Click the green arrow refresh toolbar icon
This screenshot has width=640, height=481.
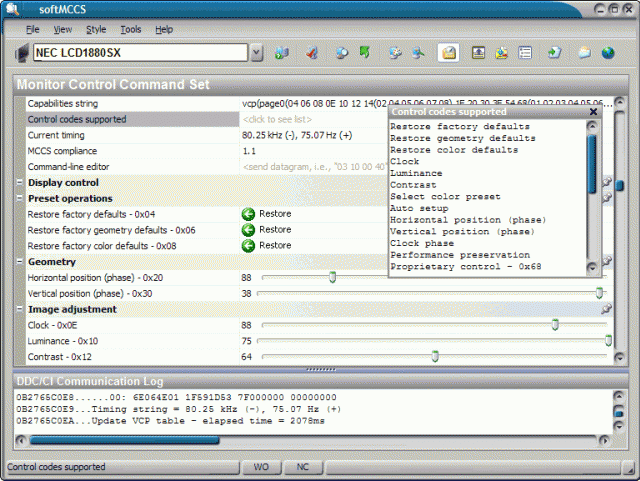(x=364, y=52)
